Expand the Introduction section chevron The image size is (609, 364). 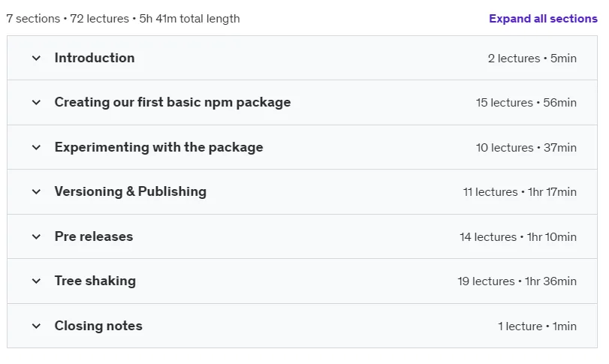coord(36,59)
